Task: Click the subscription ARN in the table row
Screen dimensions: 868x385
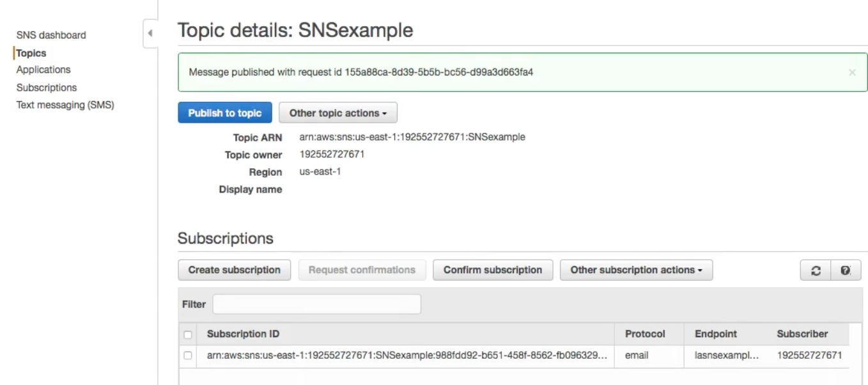Action: click(x=407, y=356)
